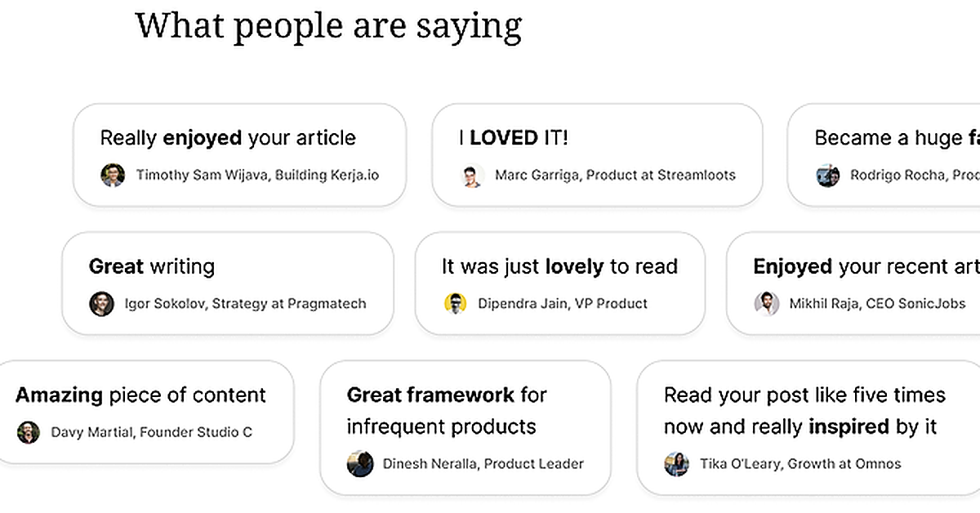Click Marc Garriga's avatar photo
This screenshot has height=513, width=980.
coord(471,175)
